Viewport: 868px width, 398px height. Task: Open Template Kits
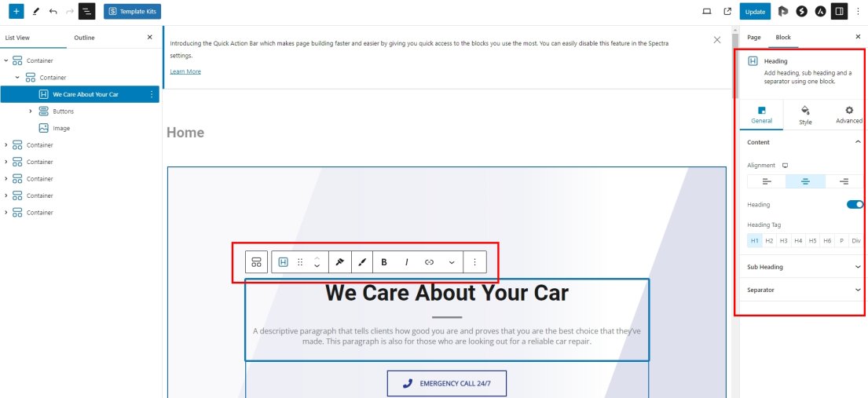132,11
